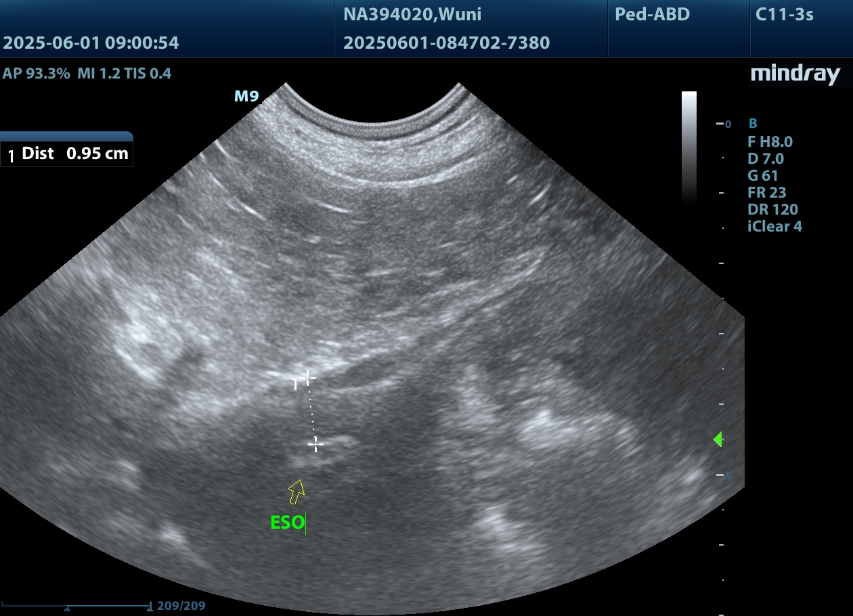
Task: Select the C11-3s probe label
Action: pos(784,14)
